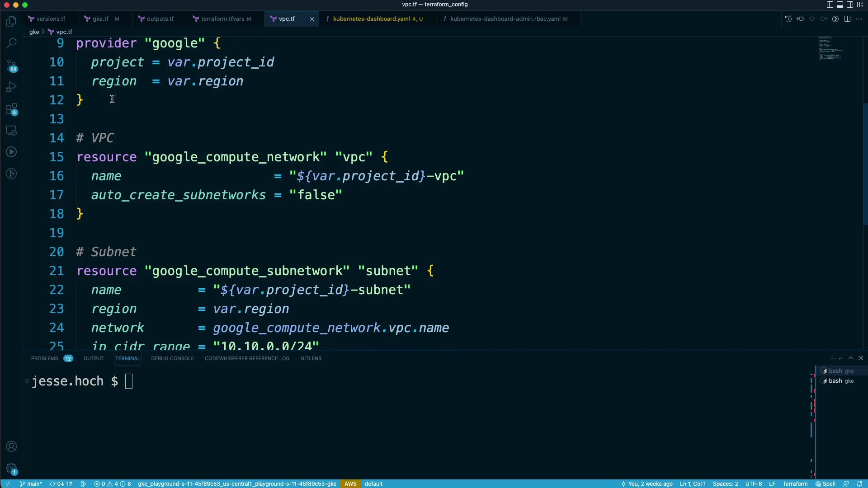The width and height of the screenshot is (868, 488).
Task: Maximize panel size with chevron up
Action: (x=851, y=358)
